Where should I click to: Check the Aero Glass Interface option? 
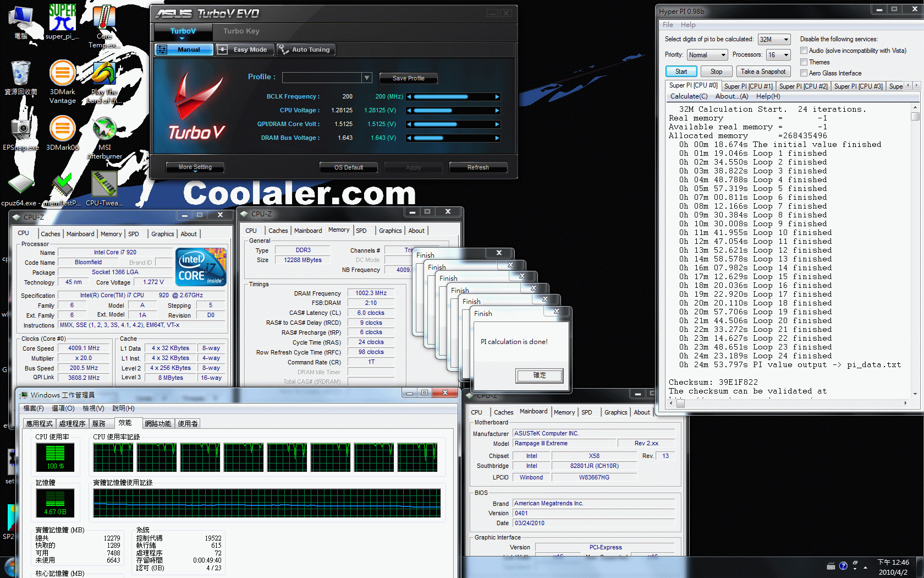pyautogui.click(x=804, y=73)
